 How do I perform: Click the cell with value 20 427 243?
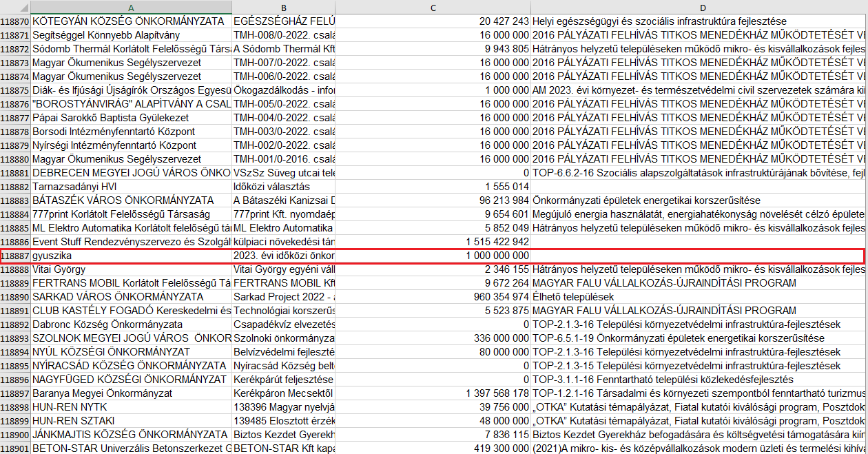coord(433,21)
